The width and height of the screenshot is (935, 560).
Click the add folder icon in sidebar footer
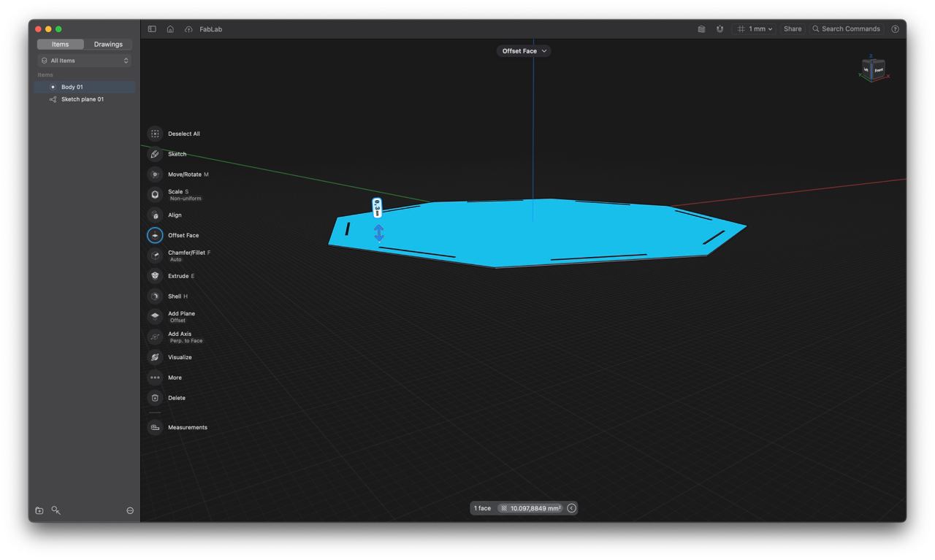(x=39, y=510)
